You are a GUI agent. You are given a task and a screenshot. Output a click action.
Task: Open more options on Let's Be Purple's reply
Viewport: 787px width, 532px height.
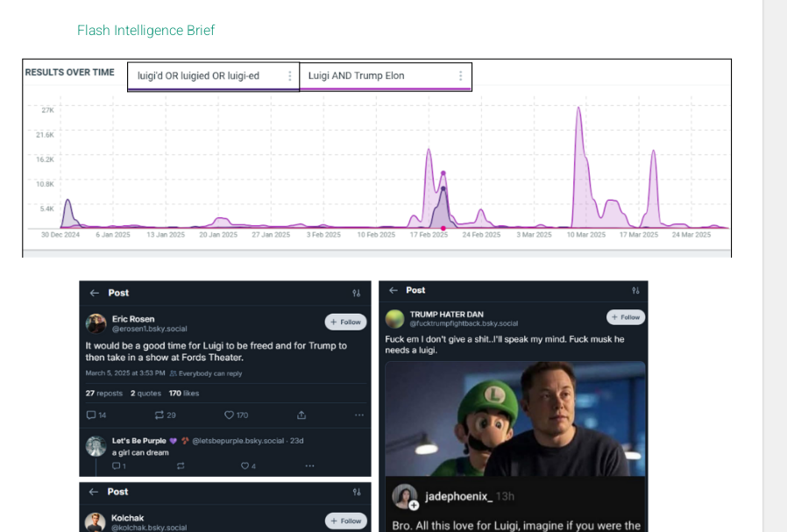(309, 466)
